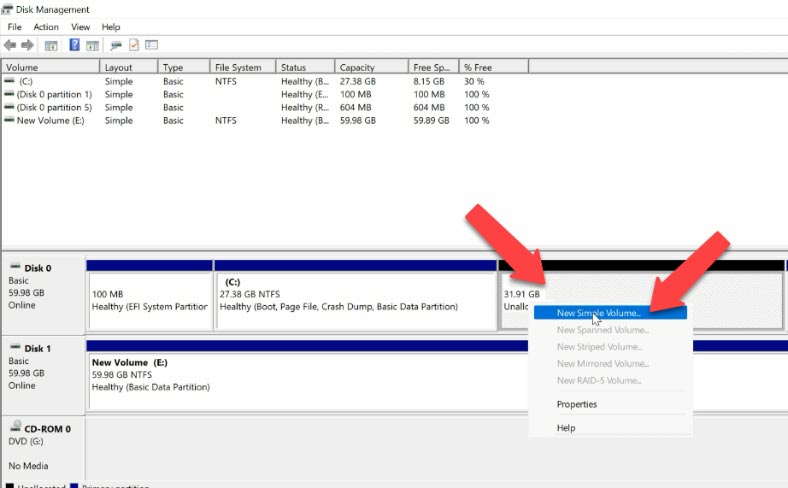Click the 59.89 GB free space cell
The image size is (788, 488).
click(x=431, y=121)
